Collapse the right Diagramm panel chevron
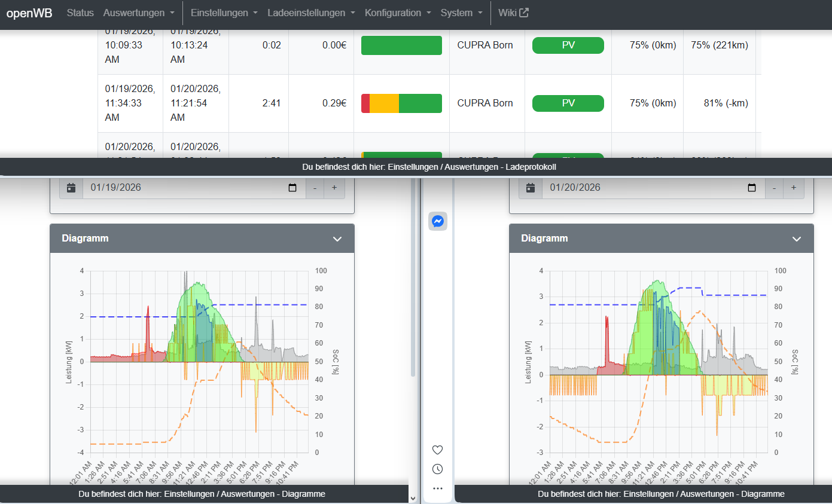Image resolution: width=832 pixels, height=504 pixels. (x=797, y=239)
